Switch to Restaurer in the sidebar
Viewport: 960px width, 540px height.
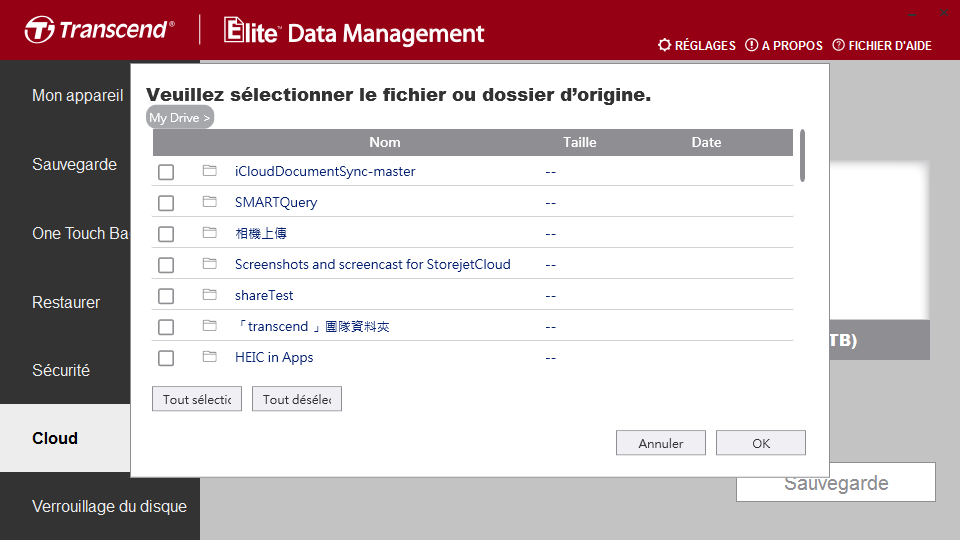[x=66, y=302]
